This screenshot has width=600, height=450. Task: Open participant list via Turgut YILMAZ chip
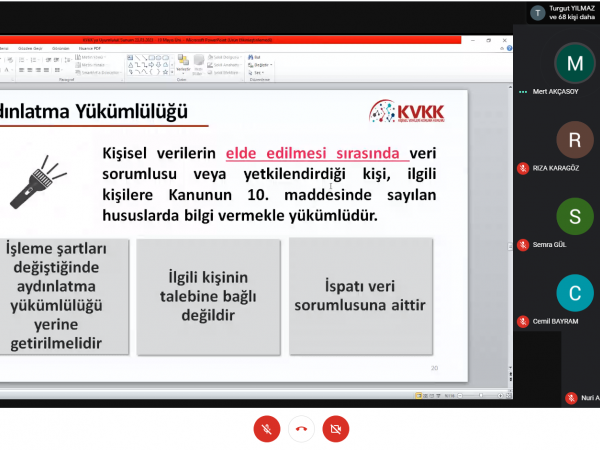[x=562, y=13]
